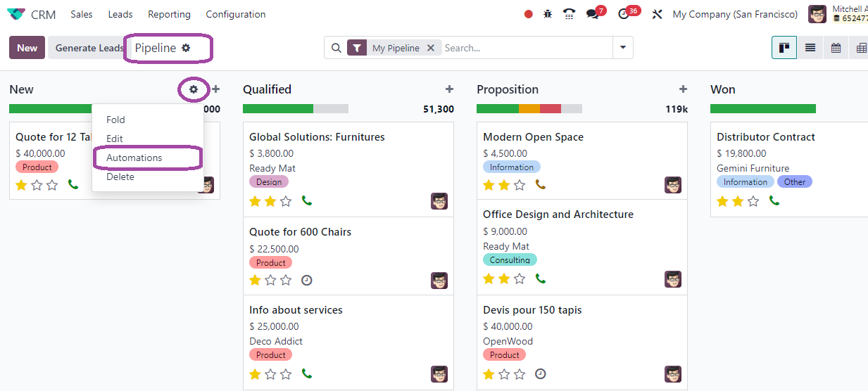The image size is (868, 391).
Task: Click the clock activity icon on Quote for 600 Chairs
Action: [307, 280]
